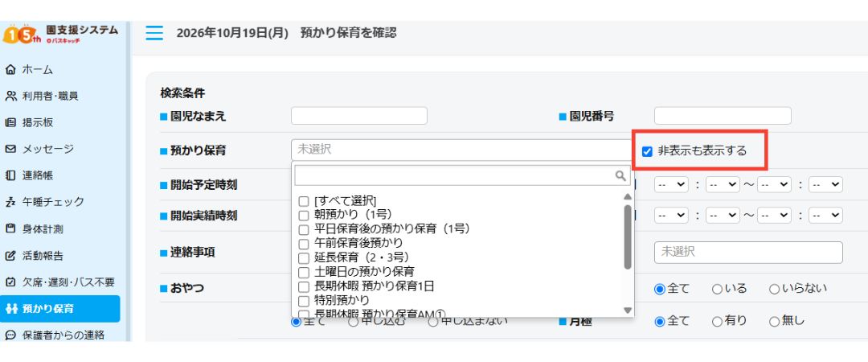This screenshot has width=868, height=362.
Task: Open 開始予定時刻 end hour dropdown
Action: [774, 184]
